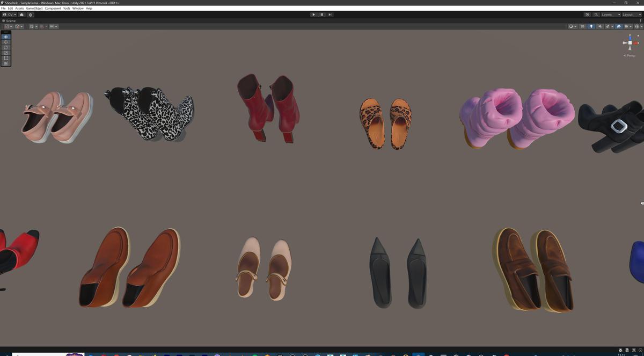Viewport: 644px width, 356px height.
Task: Click the Pause button
Action: pyautogui.click(x=321, y=14)
